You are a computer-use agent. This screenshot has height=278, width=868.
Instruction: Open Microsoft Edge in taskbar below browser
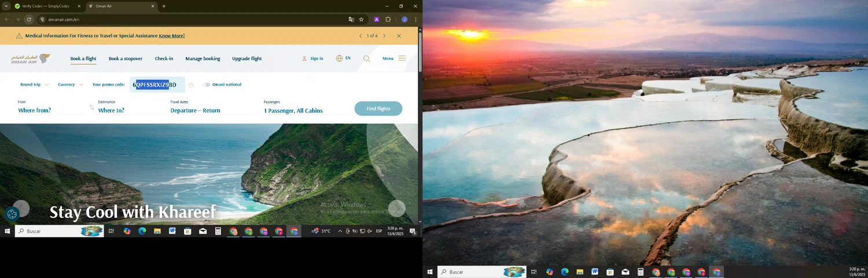(142, 231)
